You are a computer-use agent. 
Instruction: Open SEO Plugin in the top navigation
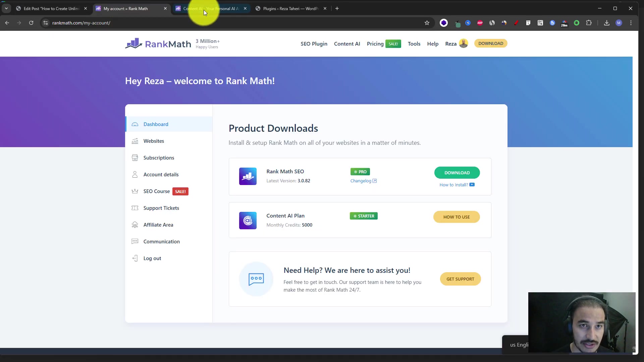(x=314, y=44)
